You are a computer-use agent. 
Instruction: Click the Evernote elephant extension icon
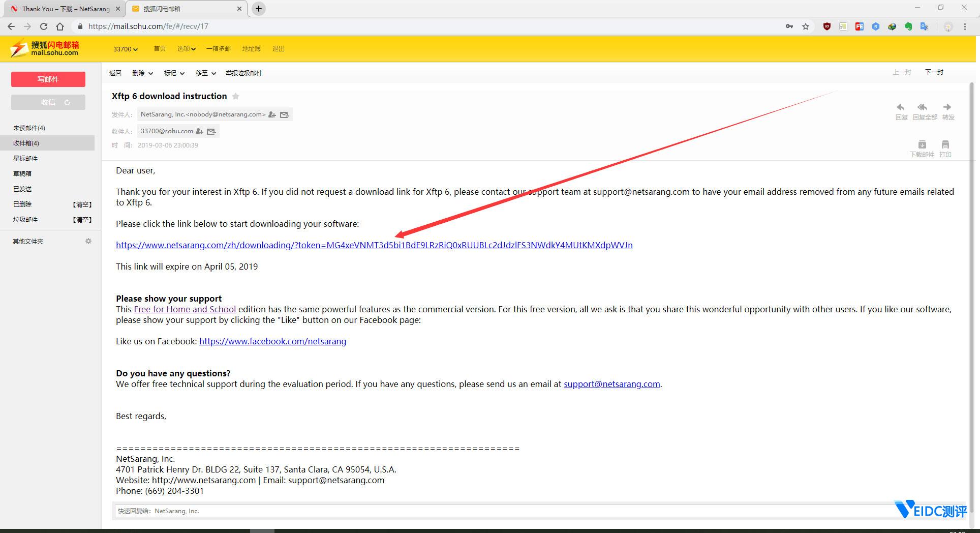(908, 26)
